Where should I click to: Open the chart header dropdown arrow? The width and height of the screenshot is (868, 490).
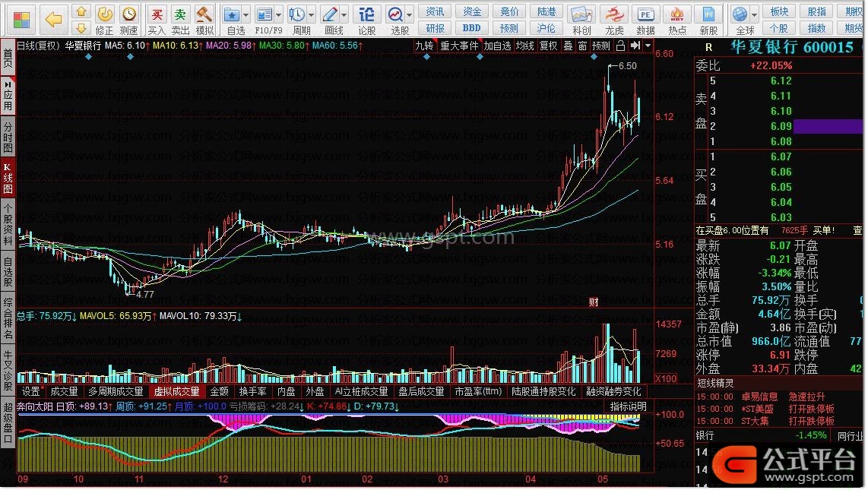[x=648, y=46]
